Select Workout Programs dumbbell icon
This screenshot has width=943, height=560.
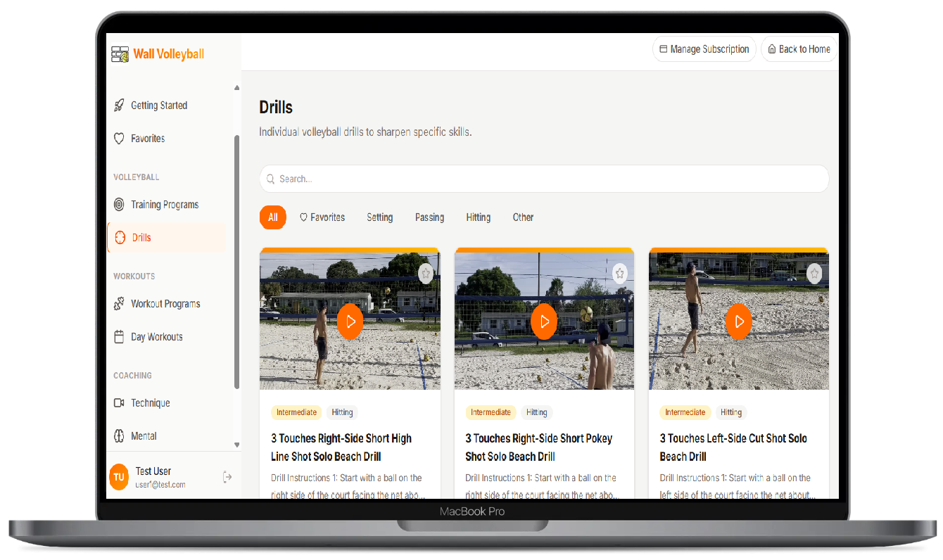point(119,304)
